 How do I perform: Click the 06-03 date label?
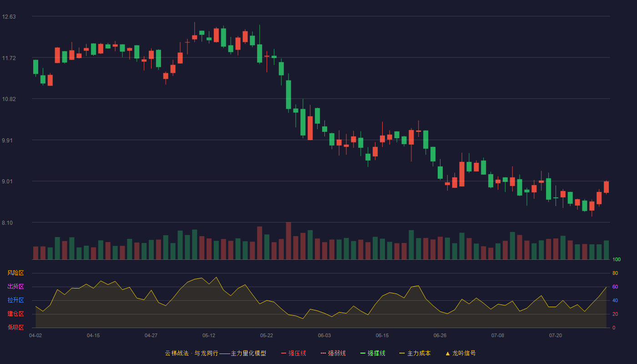tap(324, 335)
